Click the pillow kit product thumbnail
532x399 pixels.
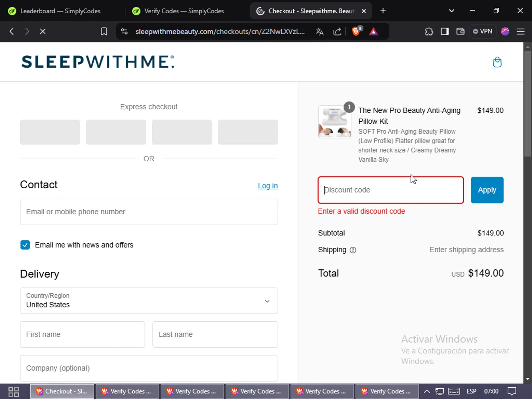pos(334,122)
